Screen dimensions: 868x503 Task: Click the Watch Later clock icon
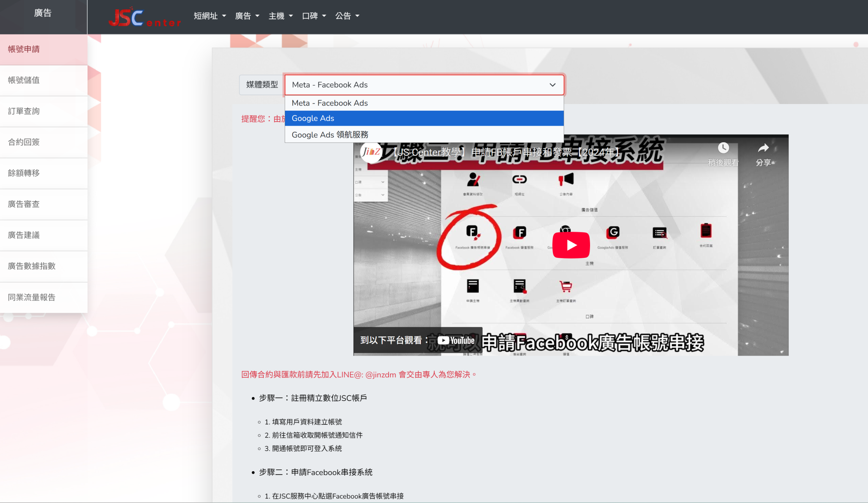tap(723, 148)
